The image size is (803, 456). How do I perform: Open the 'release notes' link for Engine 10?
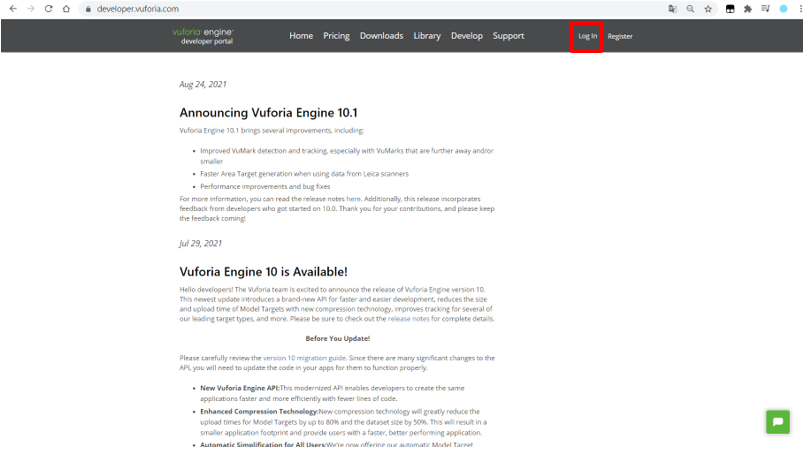point(409,319)
